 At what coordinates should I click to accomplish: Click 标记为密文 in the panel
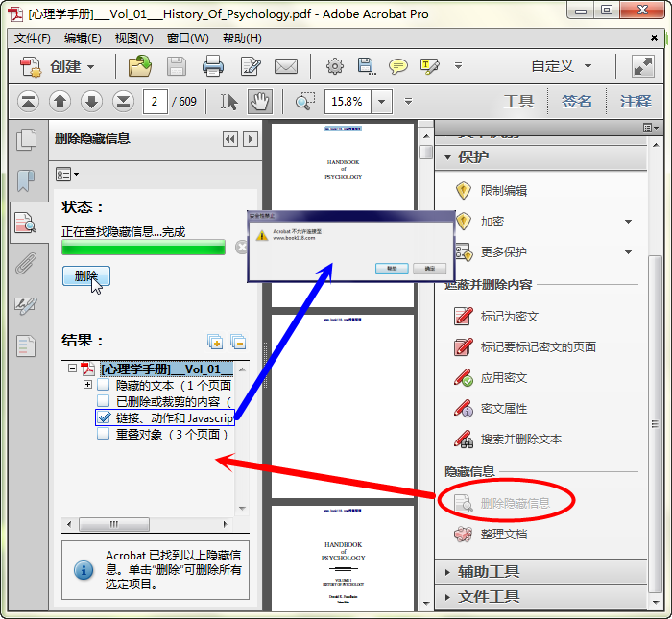[x=509, y=316]
